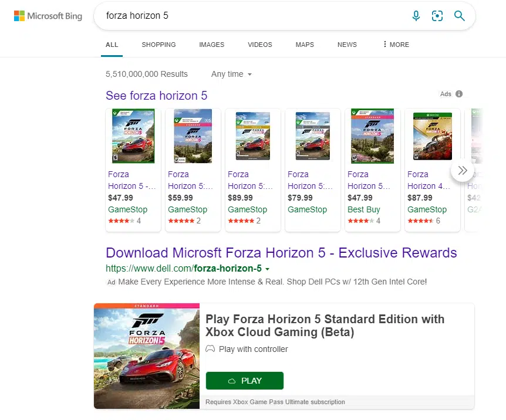
Task: Open the dell.com URL dropdown arrow
Action: [268, 269]
